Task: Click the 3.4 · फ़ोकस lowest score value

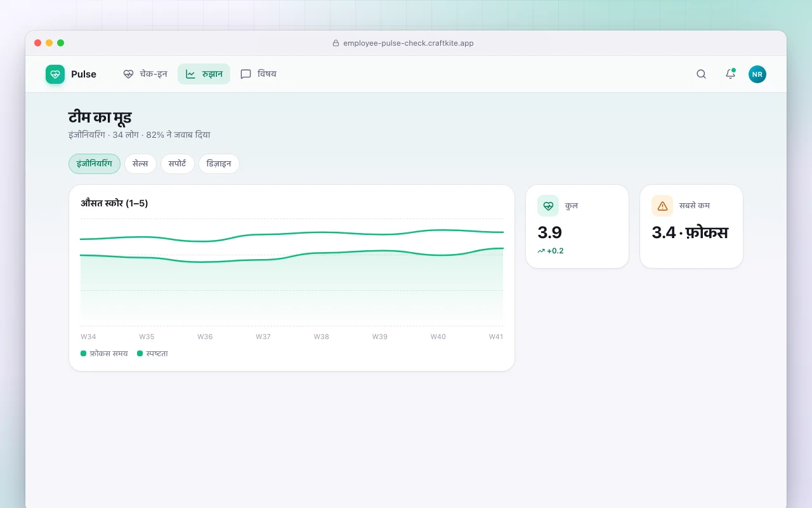Action: (x=690, y=232)
